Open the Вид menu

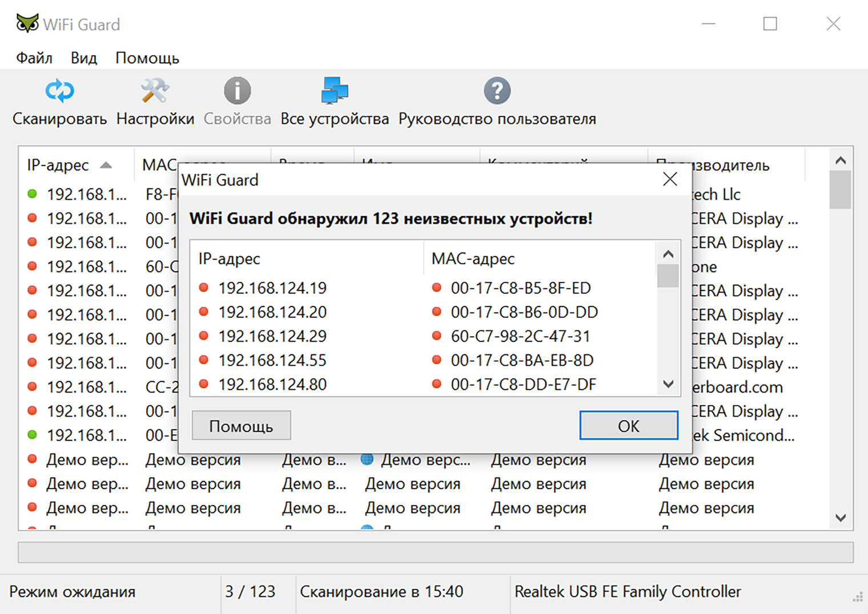point(84,58)
